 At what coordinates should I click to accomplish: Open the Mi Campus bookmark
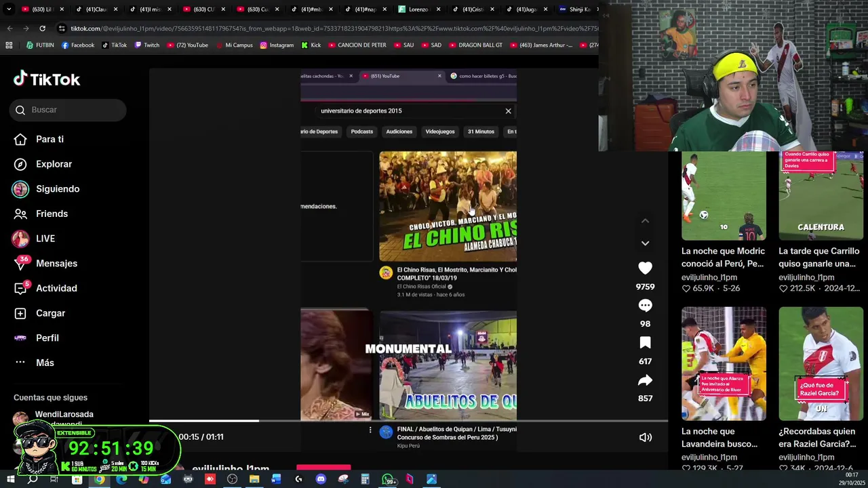click(233, 45)
